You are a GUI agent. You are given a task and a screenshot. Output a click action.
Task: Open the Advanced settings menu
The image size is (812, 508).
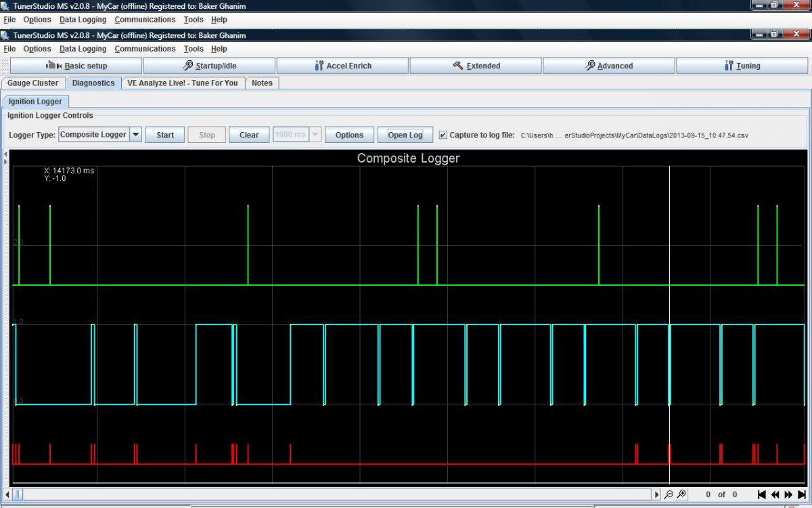coord(609,66)
